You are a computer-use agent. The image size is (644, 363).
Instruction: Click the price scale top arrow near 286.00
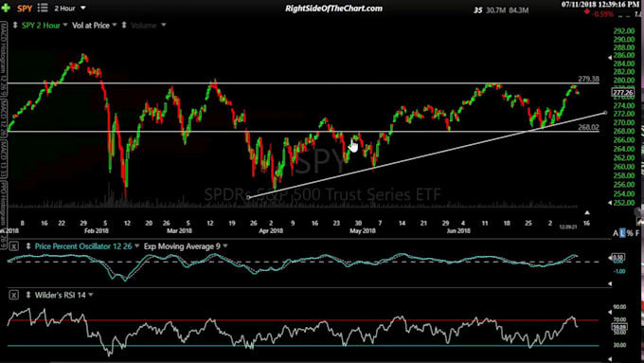[610, 58]
